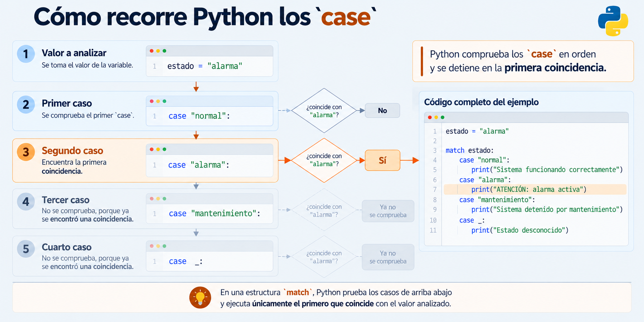
Task: Click the orange "Sí" result box
Action: [x=382, y=160]
